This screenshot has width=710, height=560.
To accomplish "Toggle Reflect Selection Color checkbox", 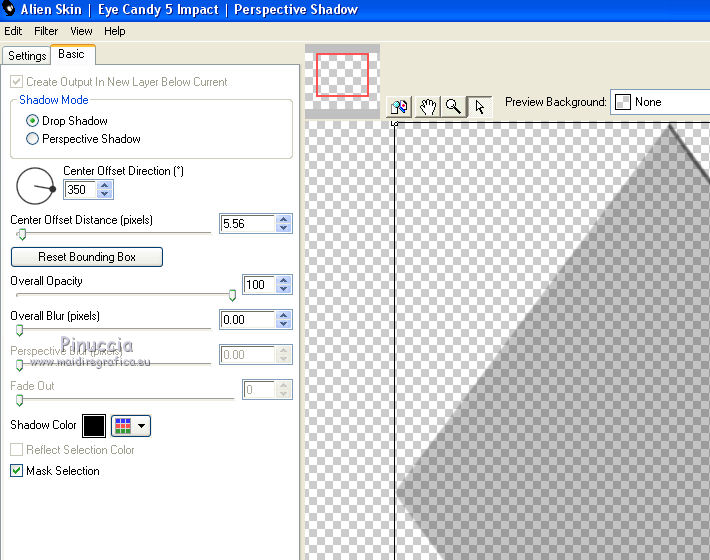I will pos(16,450).
